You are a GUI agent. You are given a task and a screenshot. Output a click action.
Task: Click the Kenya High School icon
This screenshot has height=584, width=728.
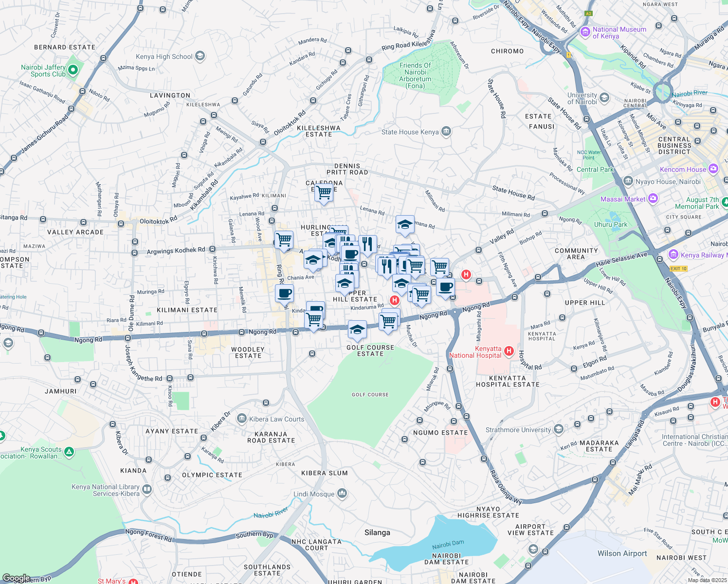click(200, 56)
